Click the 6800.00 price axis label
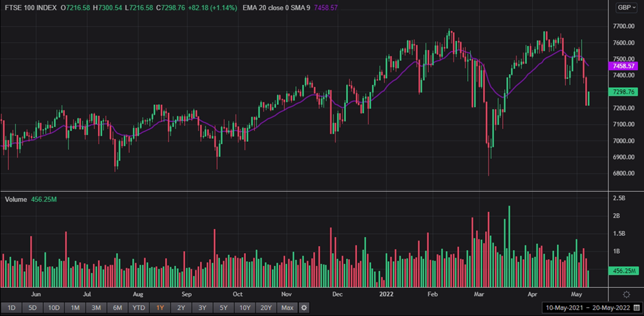644x316 pixels. coord(623,173)
